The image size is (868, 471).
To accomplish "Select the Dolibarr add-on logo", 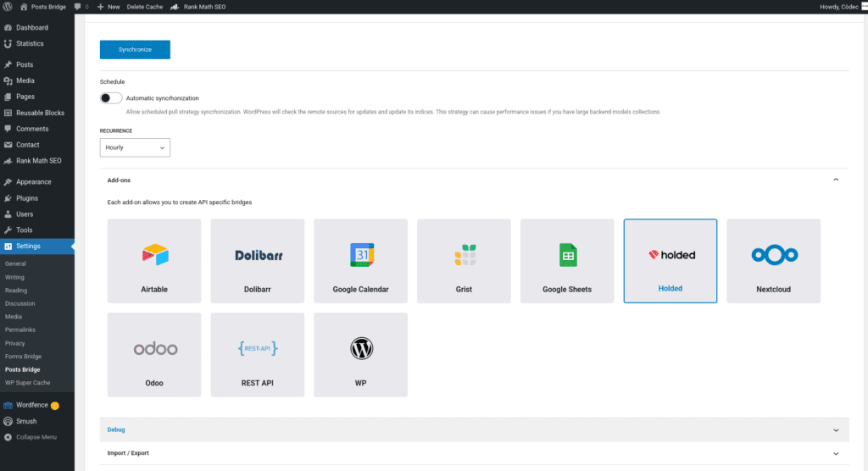I will click(x=258, y=255).
